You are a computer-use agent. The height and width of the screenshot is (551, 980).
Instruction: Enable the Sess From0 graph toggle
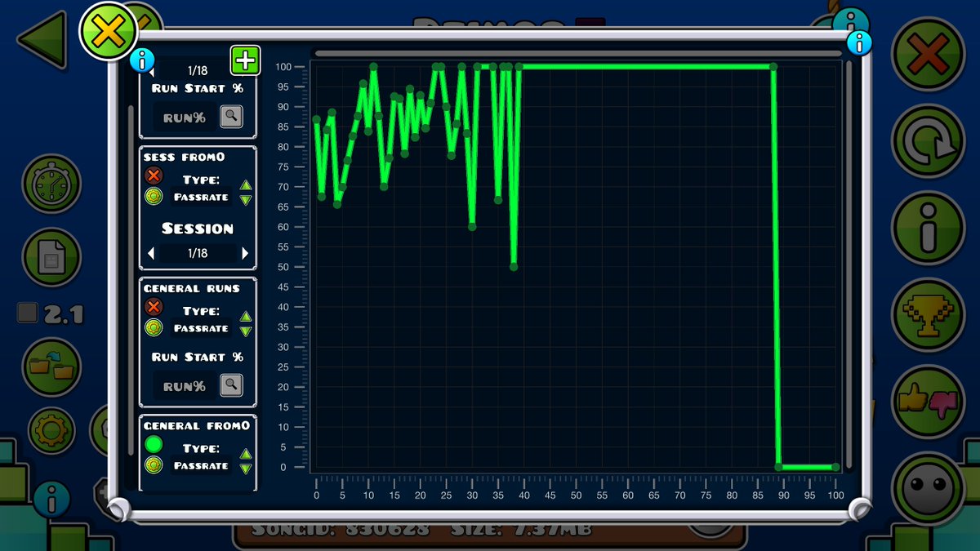[x=153, y=176]
